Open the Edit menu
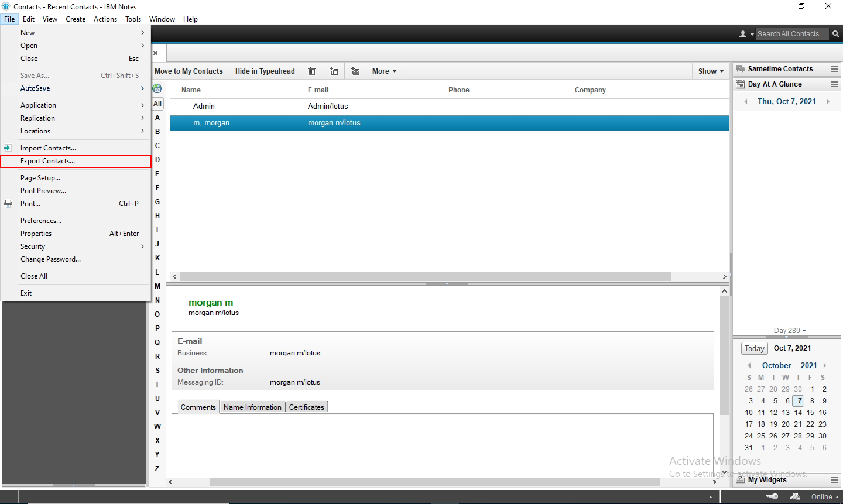Screen dimensions: 843x504 coord(29,19)
